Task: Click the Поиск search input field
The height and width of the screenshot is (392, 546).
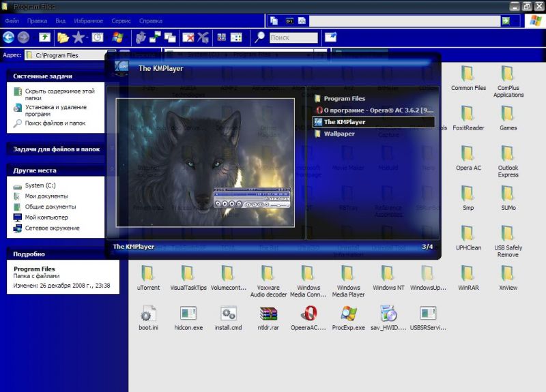Action: coord(293,38)
